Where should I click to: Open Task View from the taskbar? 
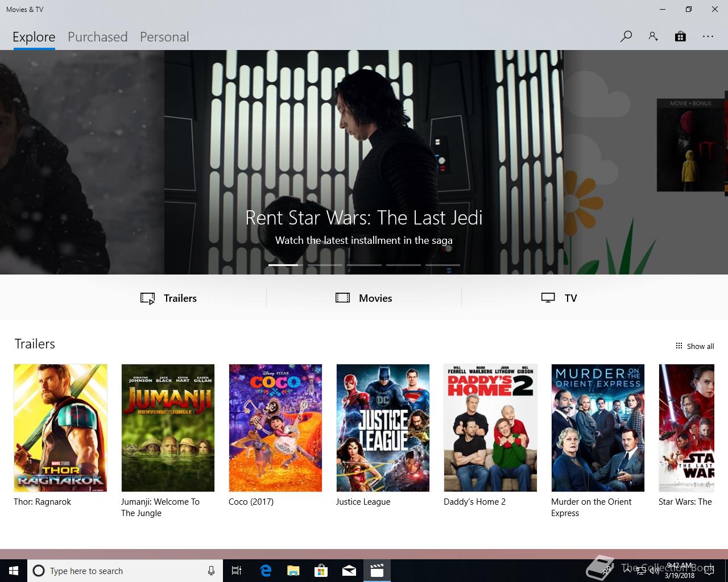pyautogui.click(x=237, y=571)
